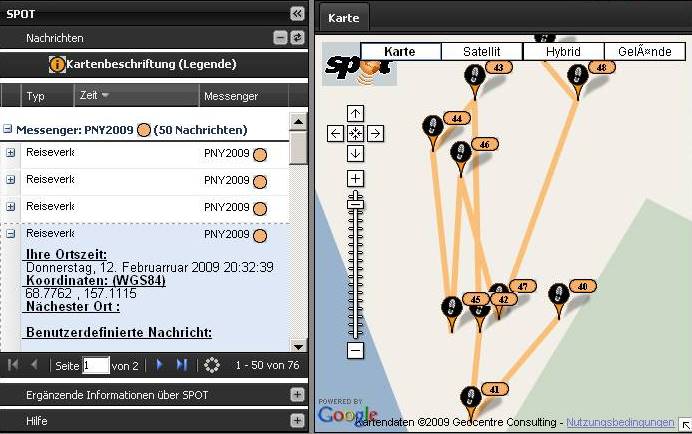The width and height of the screenshot is (692, 434).
Task: Click the page number input field
Action: 96,366
